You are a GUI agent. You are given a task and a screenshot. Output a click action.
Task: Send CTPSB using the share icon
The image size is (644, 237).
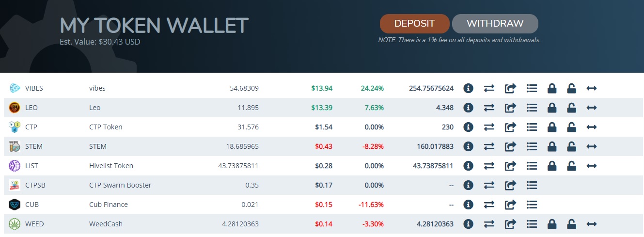(510, 185)
